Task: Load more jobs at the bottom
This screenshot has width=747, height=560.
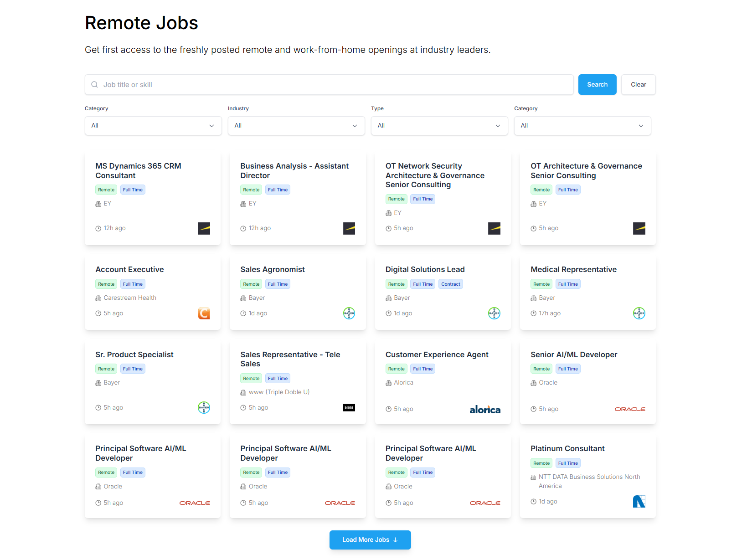Action: pos(370,540)
